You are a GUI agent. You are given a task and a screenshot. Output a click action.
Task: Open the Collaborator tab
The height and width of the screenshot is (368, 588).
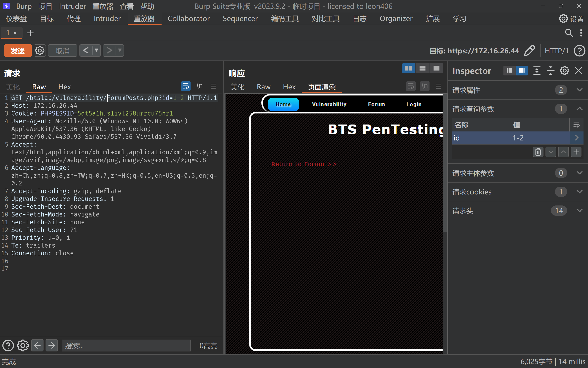click(x=188, y=18)
